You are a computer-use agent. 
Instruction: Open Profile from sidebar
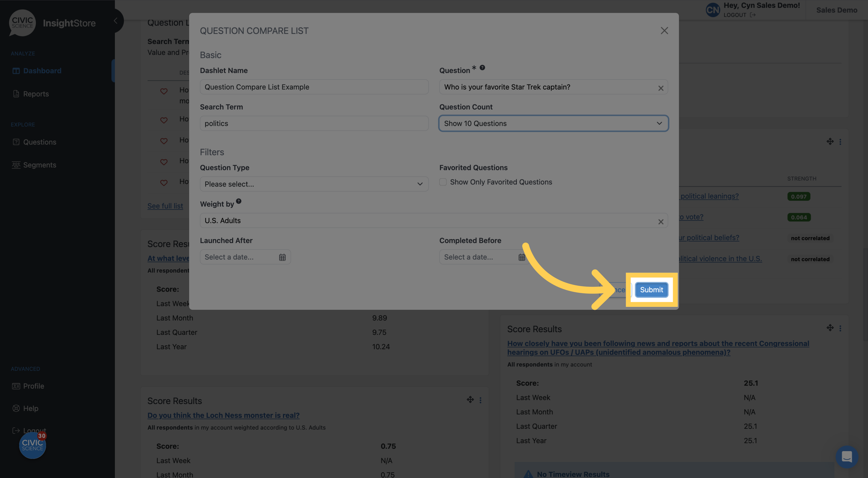pos(34,386)
